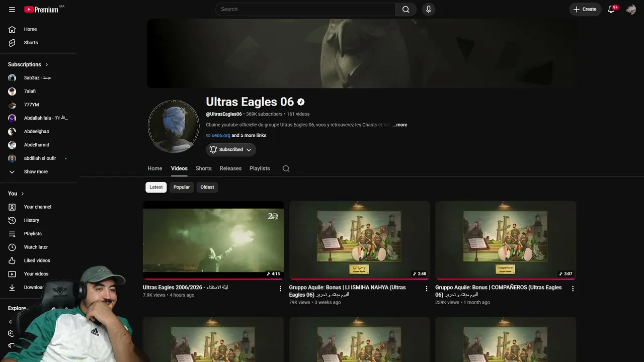Click the channel name Ultras Eagles 06
This screenshot has width=644, height=362.
click(x=250, y=102)
